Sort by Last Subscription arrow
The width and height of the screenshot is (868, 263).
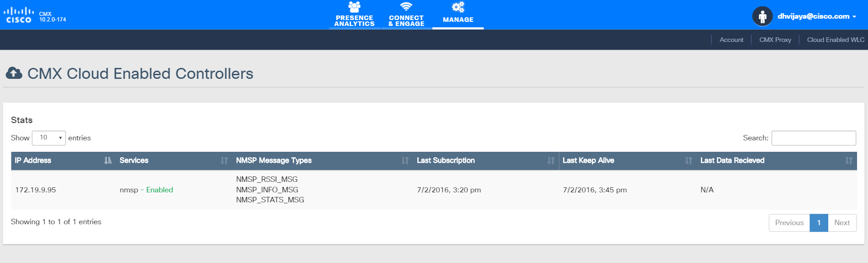pyautogui.click(x=551, y=160)
